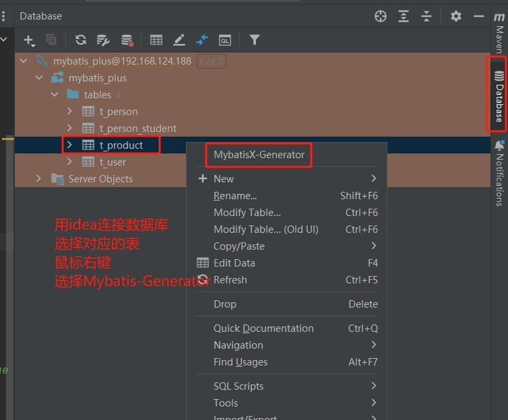The width and height of the screenshot is (508, 420).
Task: Expand the t_person table
Action: pos(69,111)
